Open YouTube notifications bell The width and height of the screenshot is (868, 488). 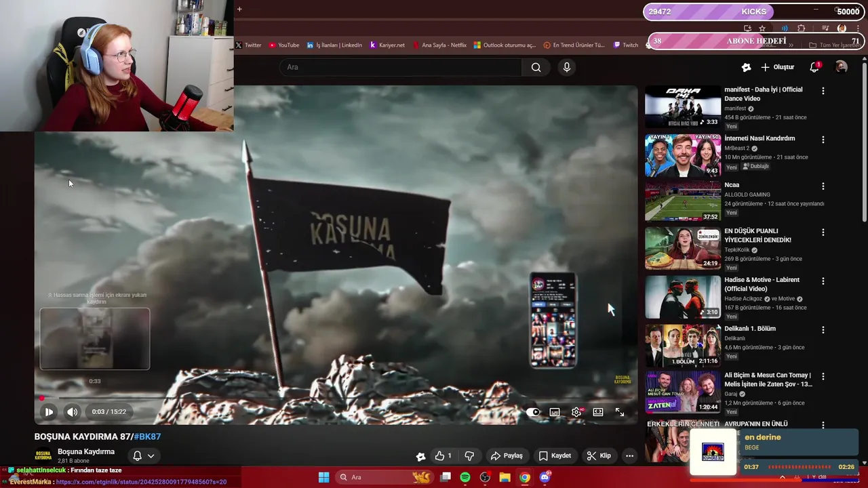coord(814,67)
